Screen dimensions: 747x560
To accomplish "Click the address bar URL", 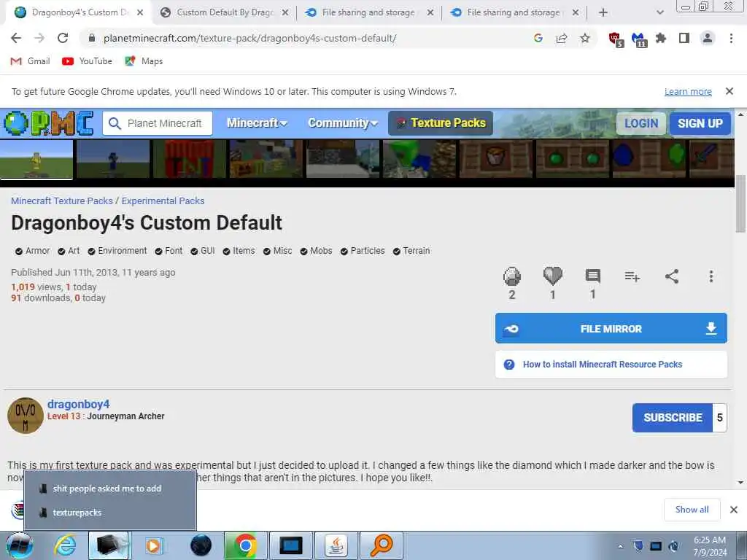I will [x=249, y=38].
